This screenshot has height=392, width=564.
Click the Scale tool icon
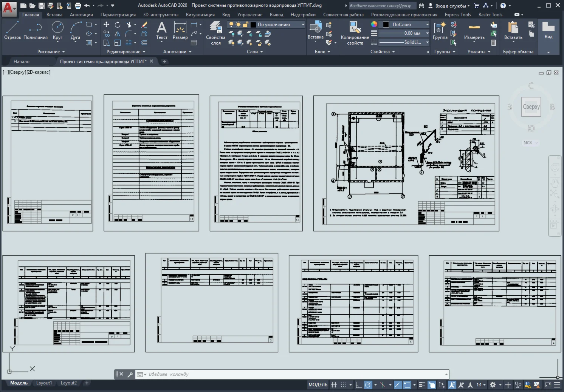pyautogui.click(x=118, y=43)
